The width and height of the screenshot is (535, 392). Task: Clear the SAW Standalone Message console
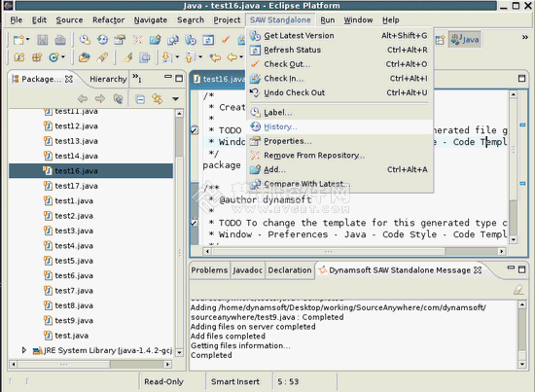pyautogui.click(x=518, y=290)
